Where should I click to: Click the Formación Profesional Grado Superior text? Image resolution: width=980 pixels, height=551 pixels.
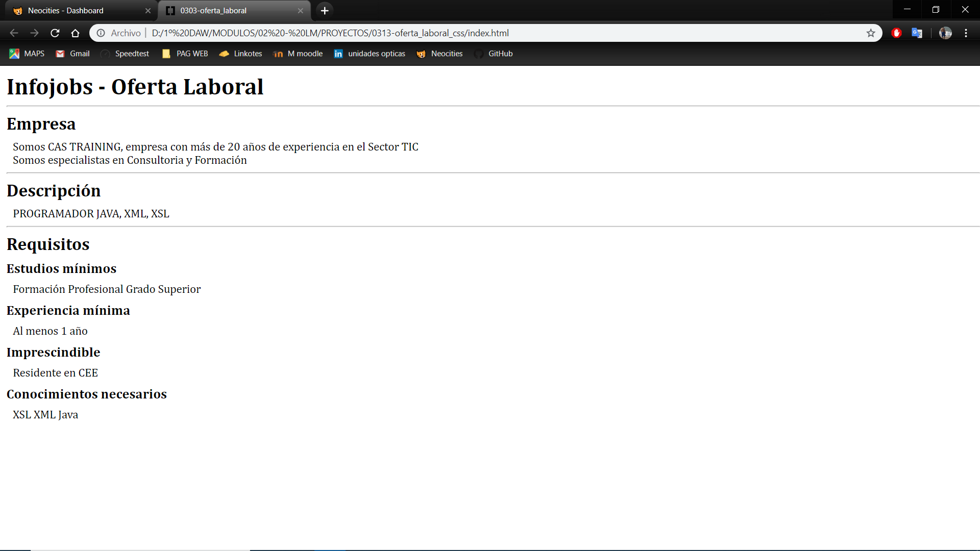pos(107,289)
